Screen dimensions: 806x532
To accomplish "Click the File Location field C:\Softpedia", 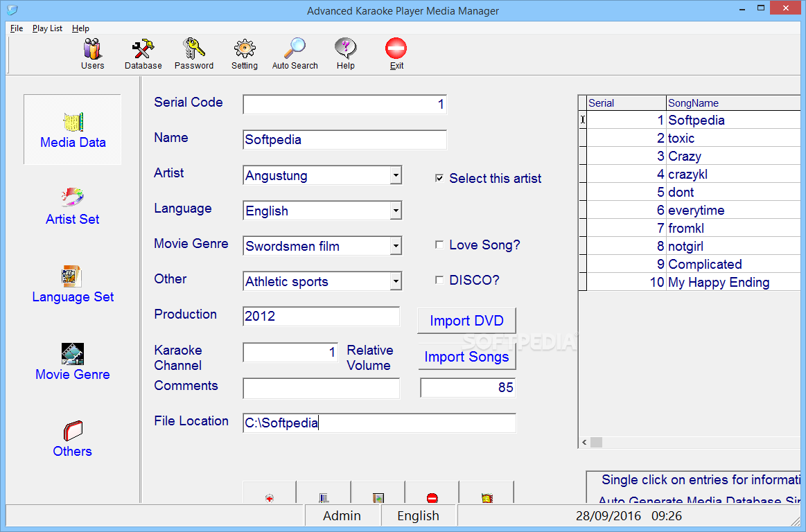I will click(379, 423).
